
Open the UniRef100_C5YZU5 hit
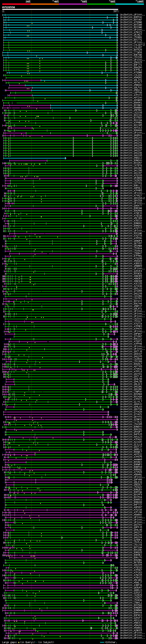131,58
